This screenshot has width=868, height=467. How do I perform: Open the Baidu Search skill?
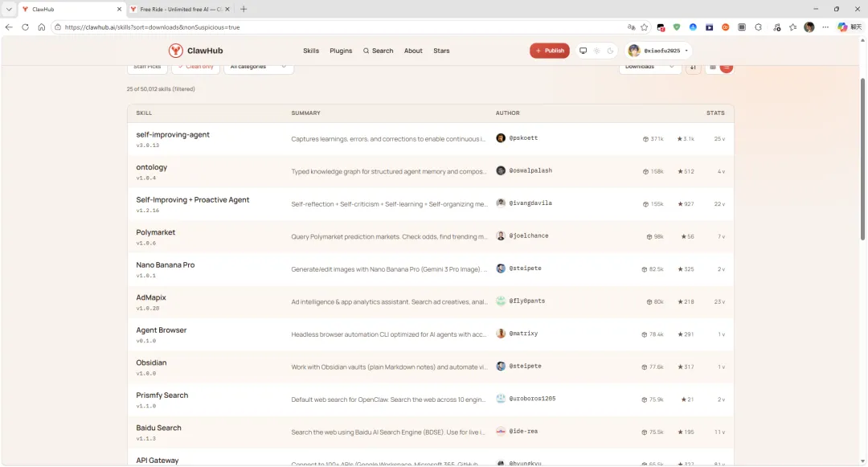159,428
